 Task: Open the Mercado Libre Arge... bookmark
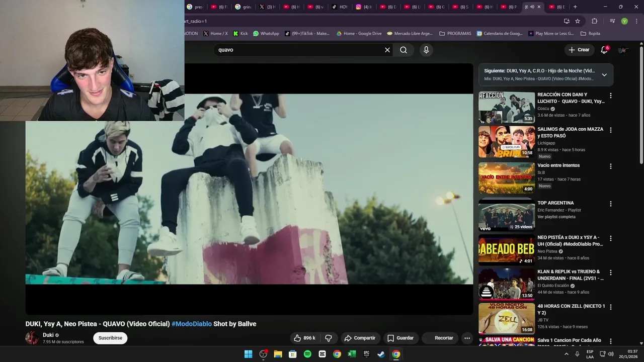410,33
